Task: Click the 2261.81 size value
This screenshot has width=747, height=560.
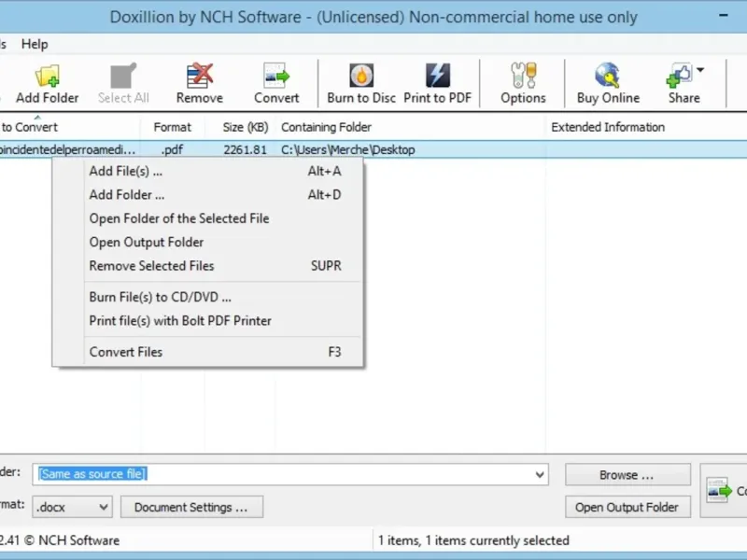Action: (245, 149)
